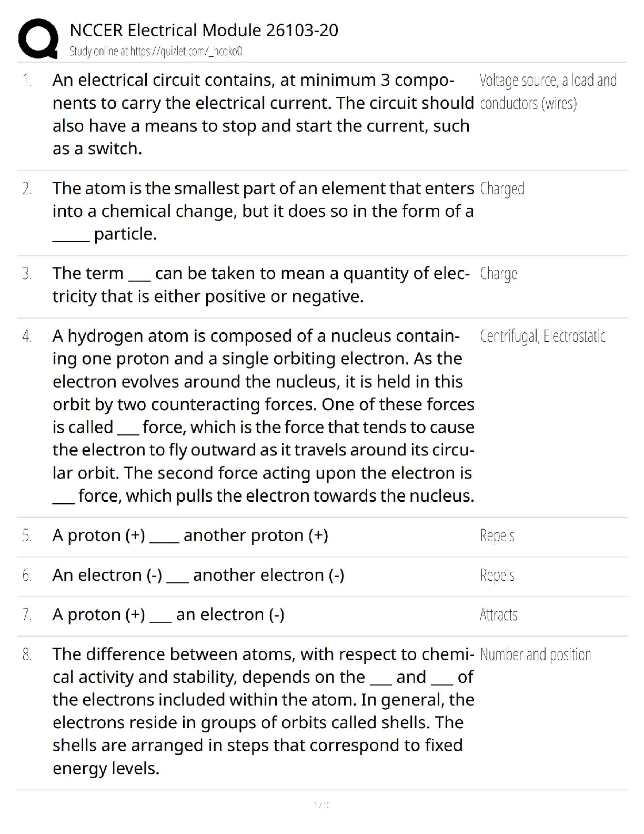Click the NCCER Electrical Module 26103-20 title

[x=204, y=30]
